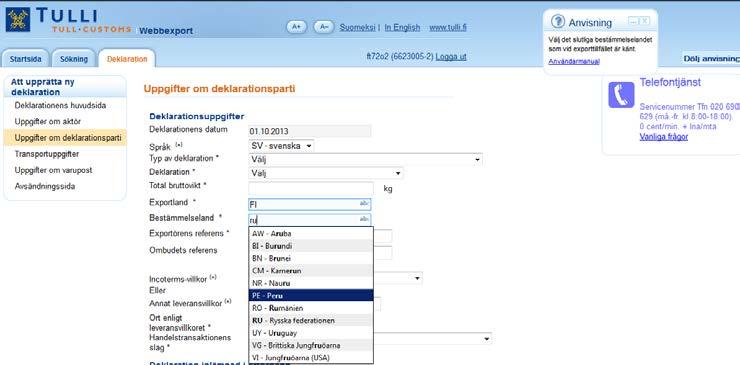Open Transportuppgifter section
Screen dimensions: 740x365
[47, 154]
